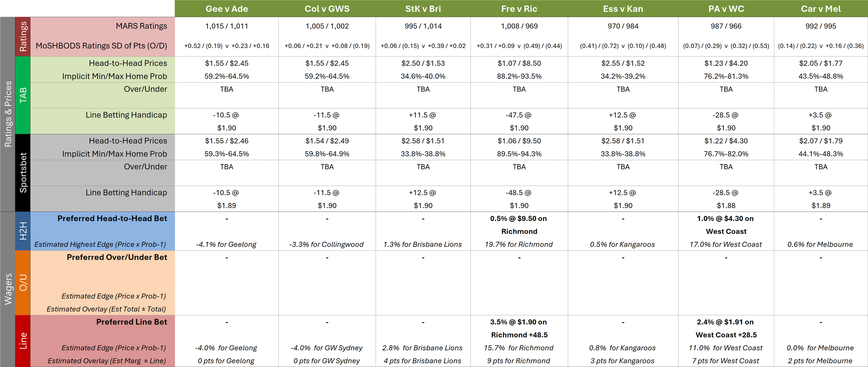Click '17.0% for West Coast' edge estimate
Image resolution: width=868 pixels, height=367 pixels.
coord(726,245)
